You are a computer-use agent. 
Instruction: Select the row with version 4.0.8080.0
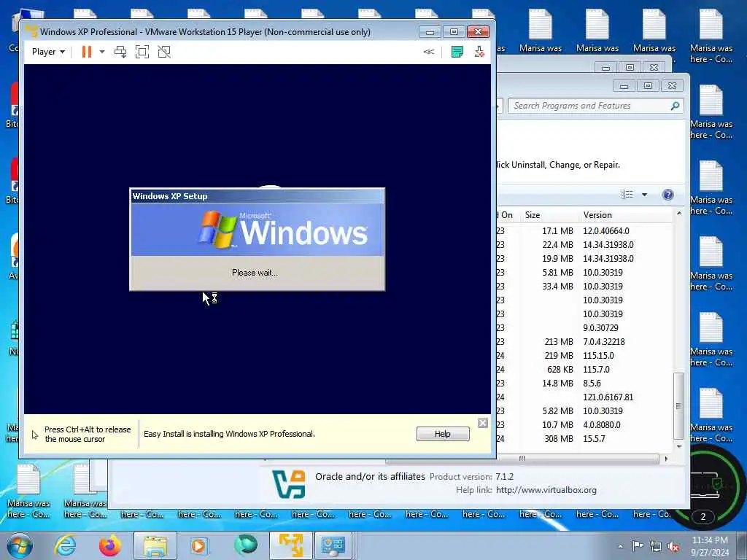(584, 424)
